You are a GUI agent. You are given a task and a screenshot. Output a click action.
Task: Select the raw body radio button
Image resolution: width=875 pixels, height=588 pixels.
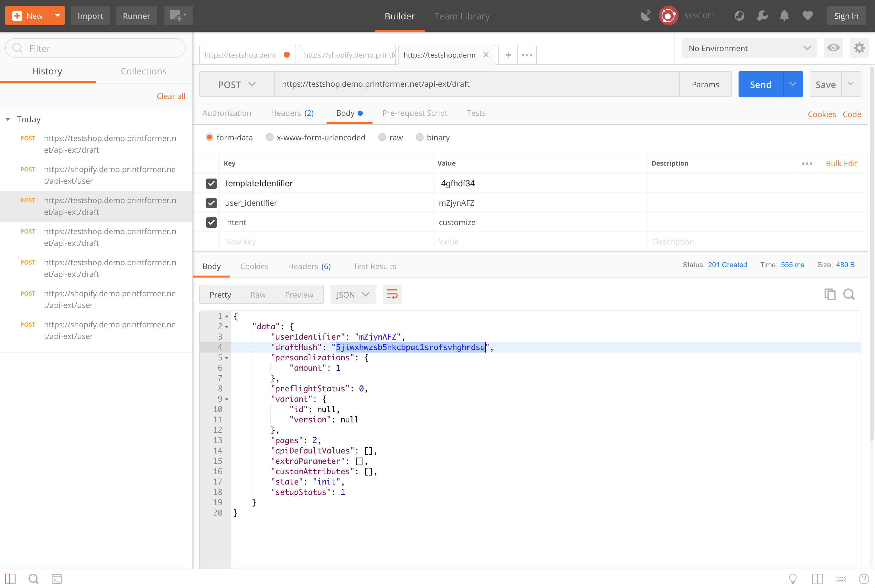(x=382, y=138)
